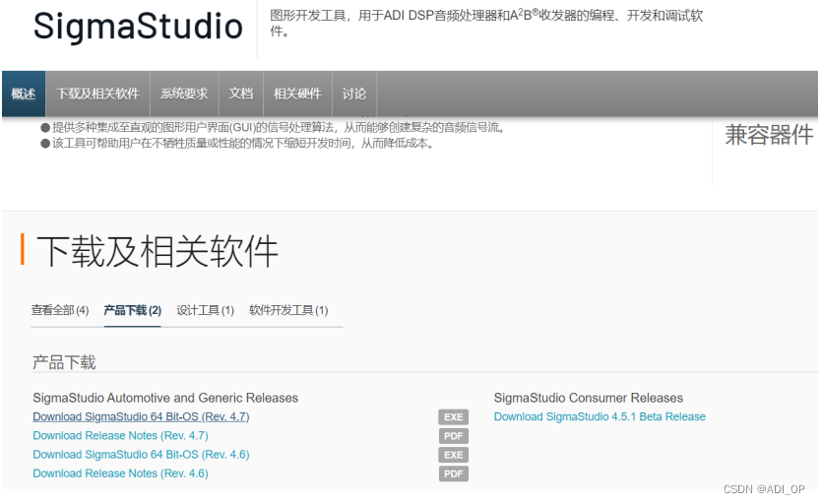Download SigmaStudio 4.5.1 Beta Release
Image resolution: width=820 pixels, height=504 pixels.
tap(599, 416)
